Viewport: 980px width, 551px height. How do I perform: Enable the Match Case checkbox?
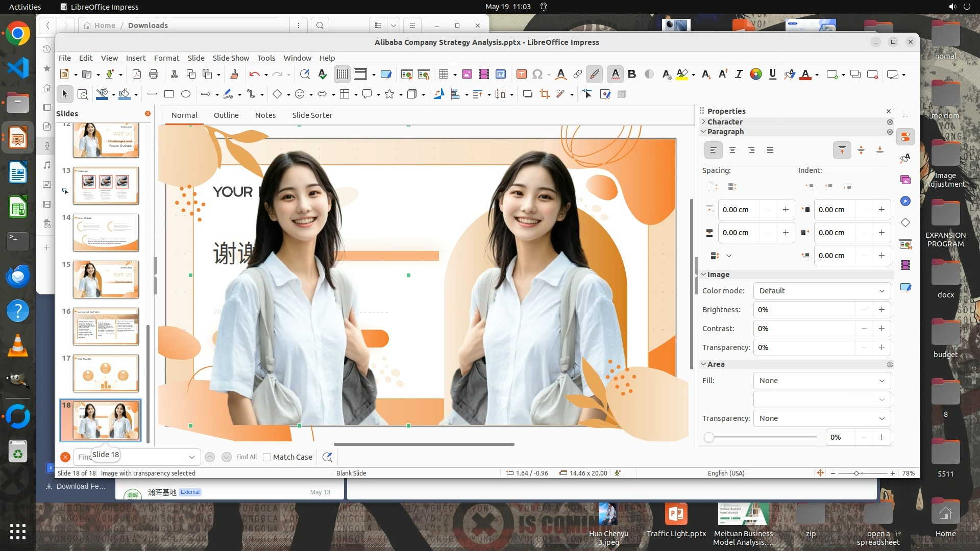(267, 457)
